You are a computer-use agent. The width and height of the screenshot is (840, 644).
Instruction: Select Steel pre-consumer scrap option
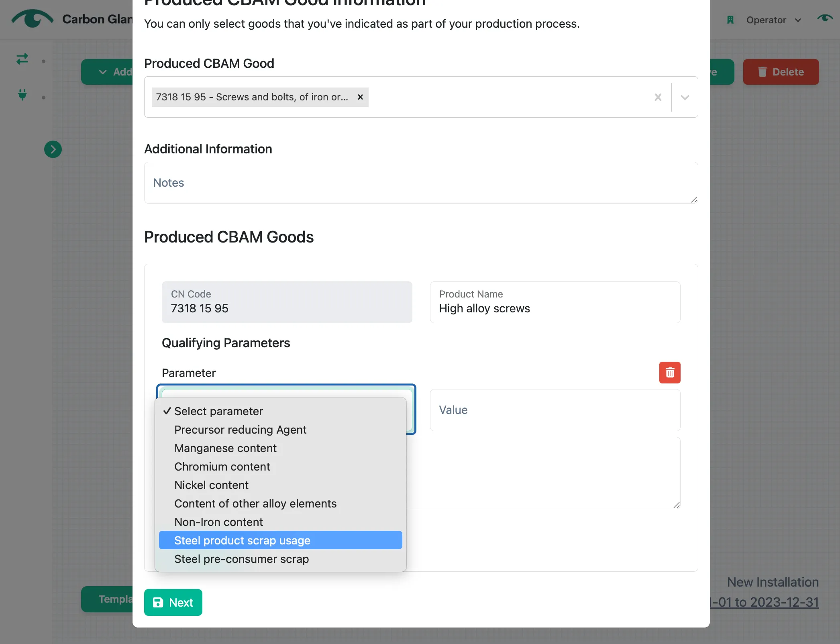tap(280, 559)
